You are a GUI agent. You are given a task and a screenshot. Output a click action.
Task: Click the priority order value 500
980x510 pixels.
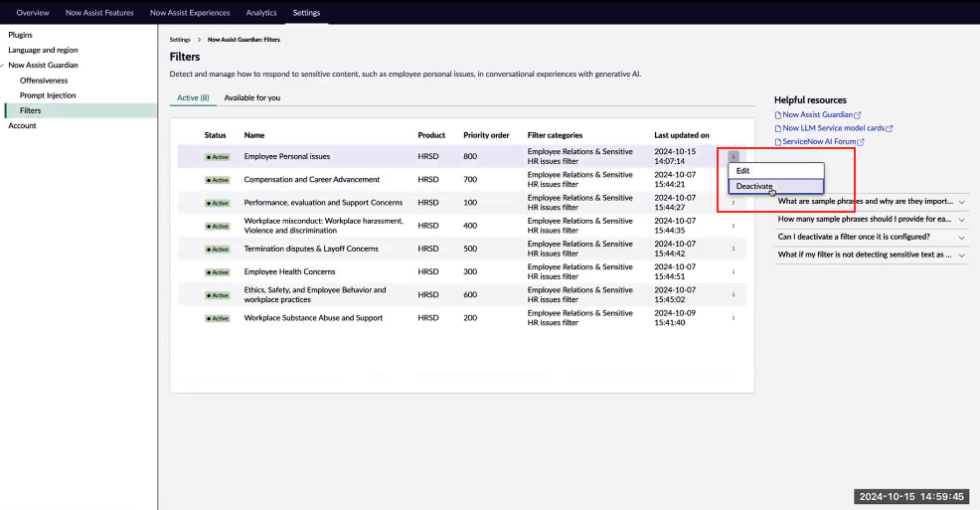[470, 249]
